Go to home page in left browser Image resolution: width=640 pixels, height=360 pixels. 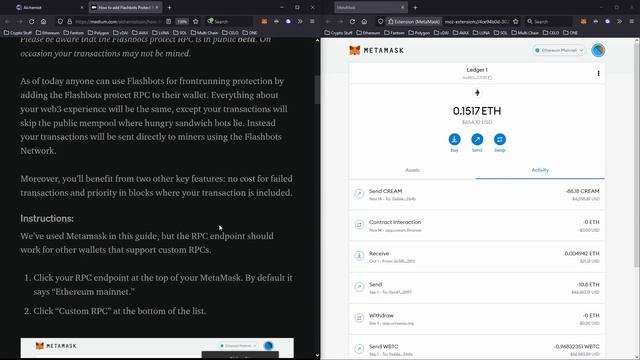(x=43, y=21)
